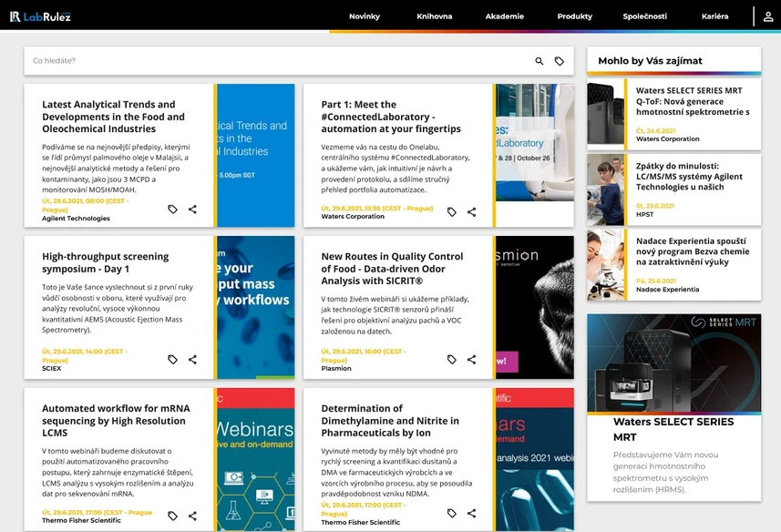Share the #ConnectedLaboratory card

tap(472, 212)
